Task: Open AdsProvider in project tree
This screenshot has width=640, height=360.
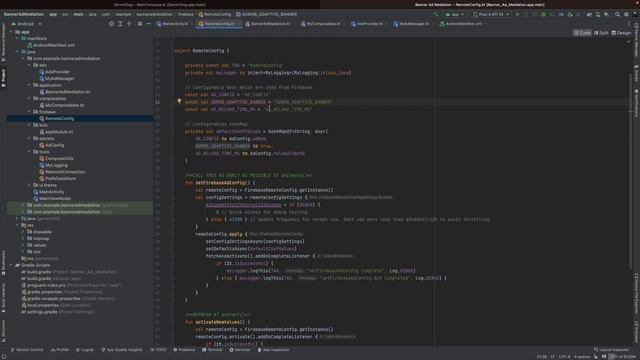Action: coord(57,72)
